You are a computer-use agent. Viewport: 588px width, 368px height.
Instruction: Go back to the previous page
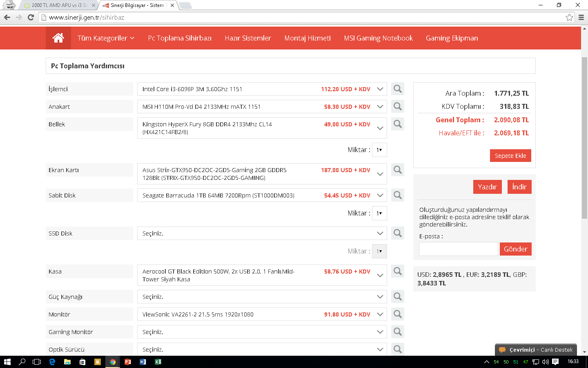coord(7,17)
